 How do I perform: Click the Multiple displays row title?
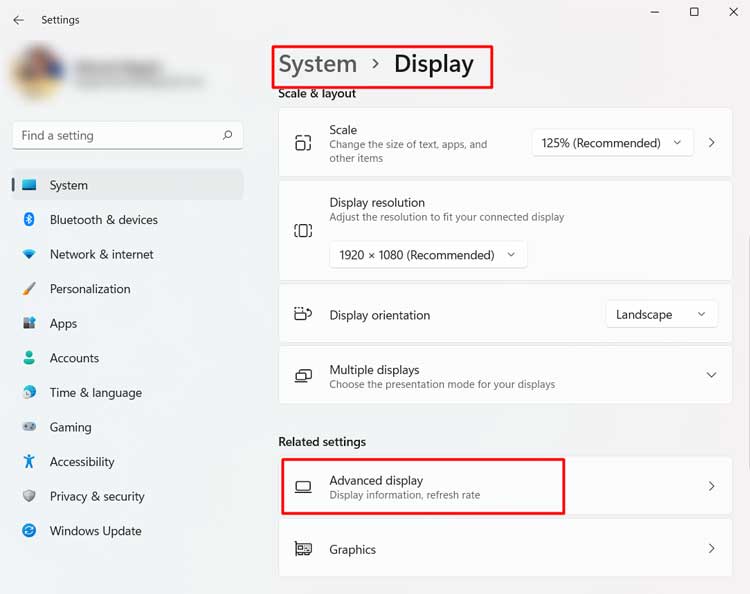click(x=374, y=370)
